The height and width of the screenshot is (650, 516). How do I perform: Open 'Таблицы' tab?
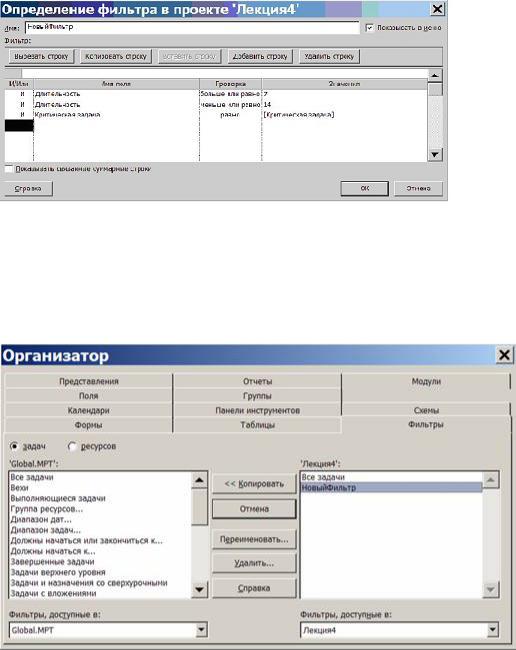257,425
